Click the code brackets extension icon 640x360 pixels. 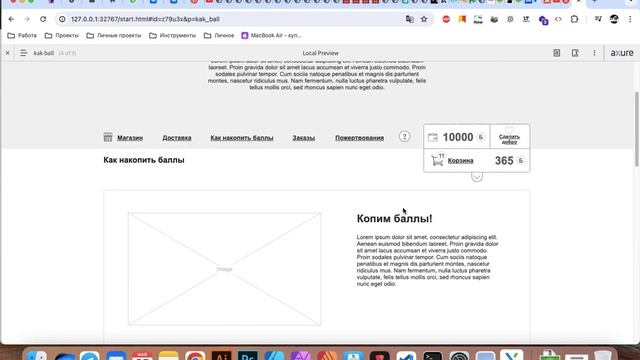[558, 19]
